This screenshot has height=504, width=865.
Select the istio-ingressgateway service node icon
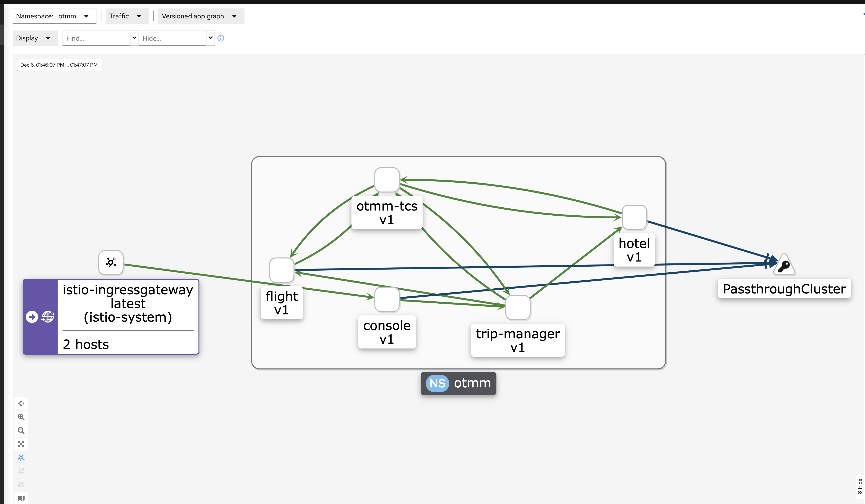111,262
